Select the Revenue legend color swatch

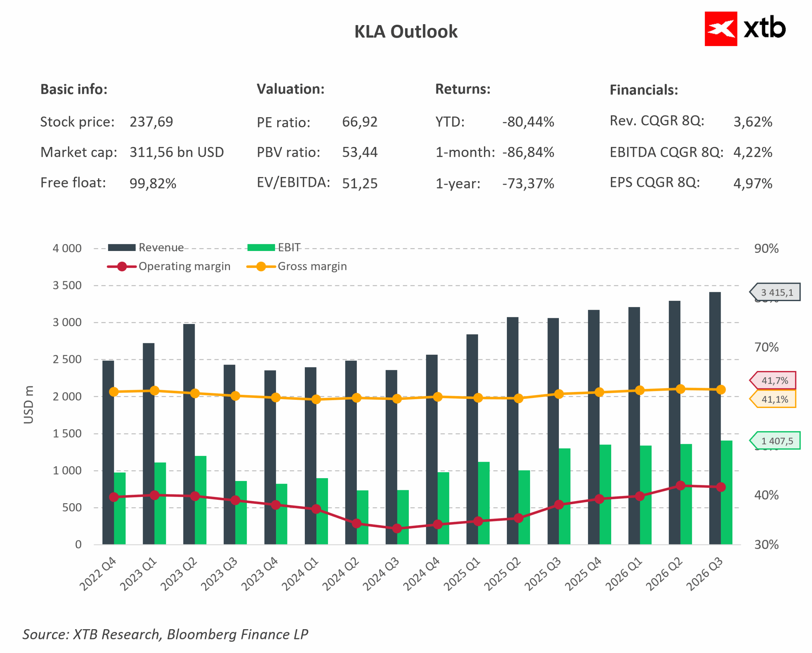(x=122, y=247)
